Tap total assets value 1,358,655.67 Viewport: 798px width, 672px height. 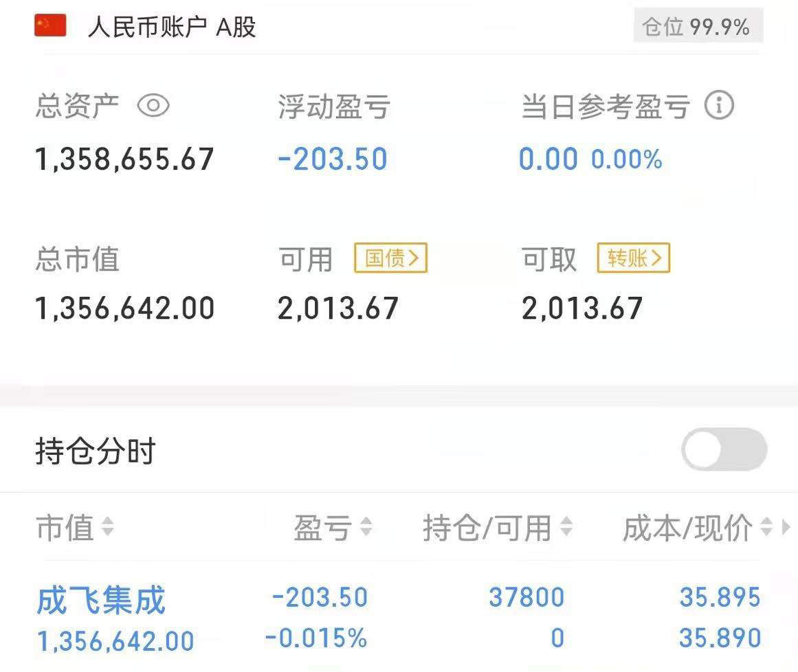[x=124, y=159]
